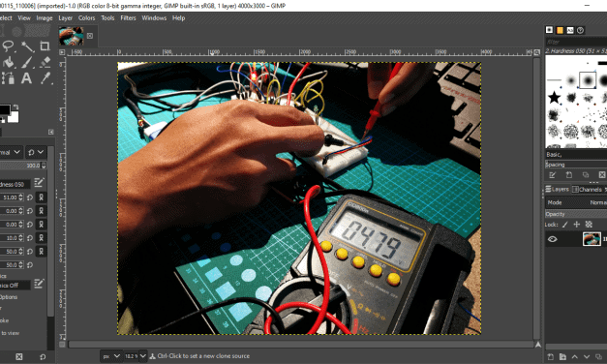Select the Text tool
The height and width of the screenshot is (364, 607).
coord(26,78)
